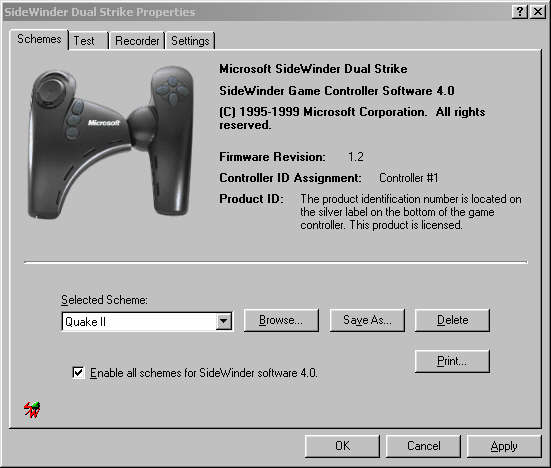Click the Apply button
Viewport: 551px width, 468px height.
pos(504,446)
